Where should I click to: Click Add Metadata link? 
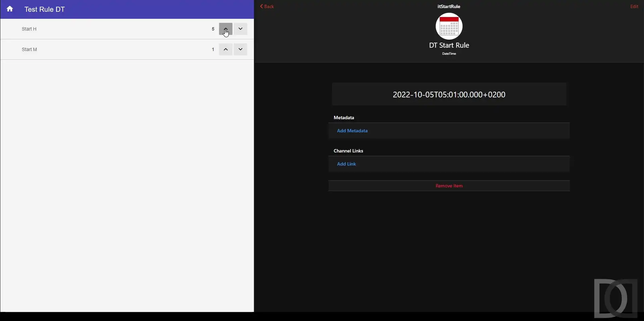point(352,131)
